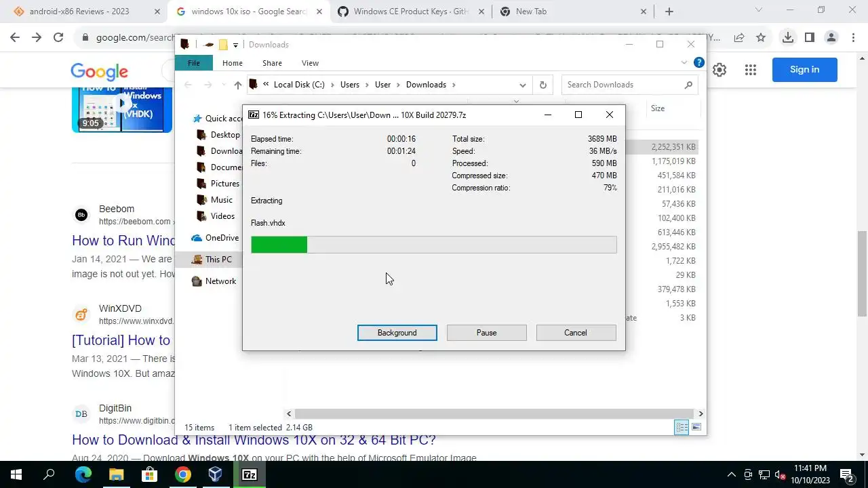This screenshot has height=488, width=868.
Task: Click new folder icon in Explorer title bar
Action: click(x=222, y=45)
